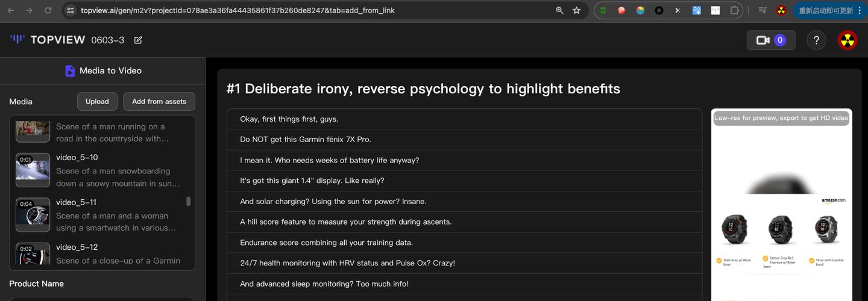Click the #1 Deliberate irony script heading
This screenshot has height=301, width=868.
click(423, 88)
